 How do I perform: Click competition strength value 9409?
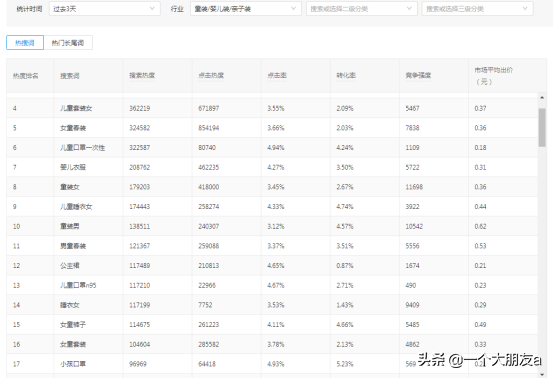tap(412, 305)
